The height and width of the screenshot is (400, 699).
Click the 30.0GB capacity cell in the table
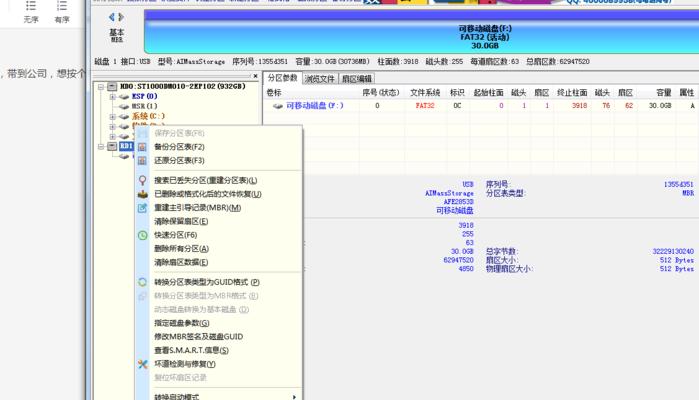(x=660, y=106)
